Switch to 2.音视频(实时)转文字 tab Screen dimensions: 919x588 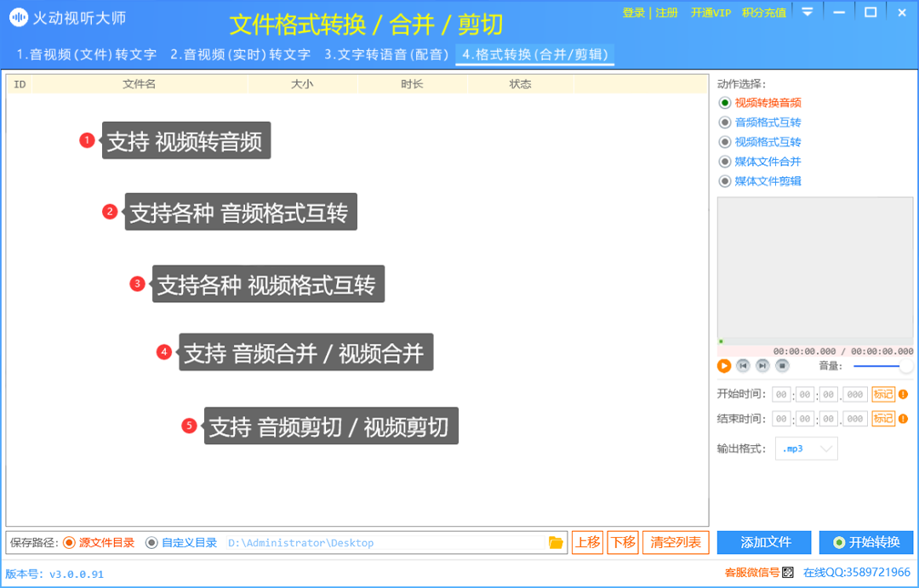point(240,54)
